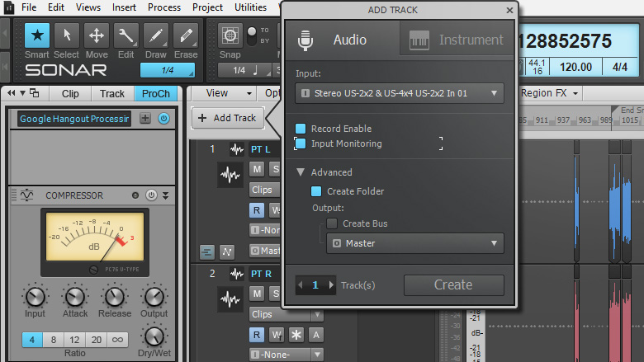Collapse inspector with double-arrow icon
Image resolution: width=644 pixels, height=362 pixels.
coord(11,93)
